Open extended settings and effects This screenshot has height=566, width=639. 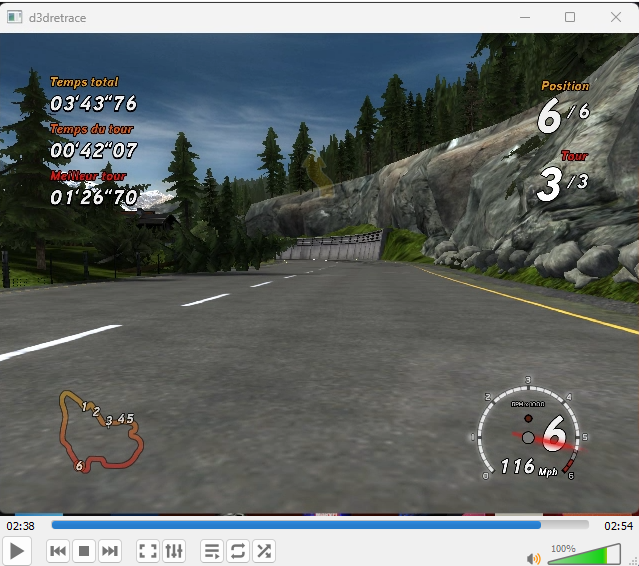pos(174,551)
